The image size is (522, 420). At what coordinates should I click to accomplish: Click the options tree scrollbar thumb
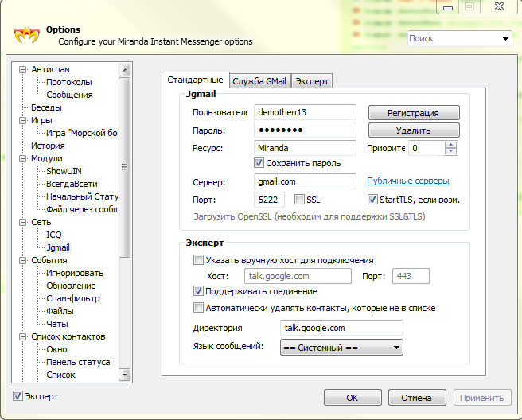tap(124, 167)
